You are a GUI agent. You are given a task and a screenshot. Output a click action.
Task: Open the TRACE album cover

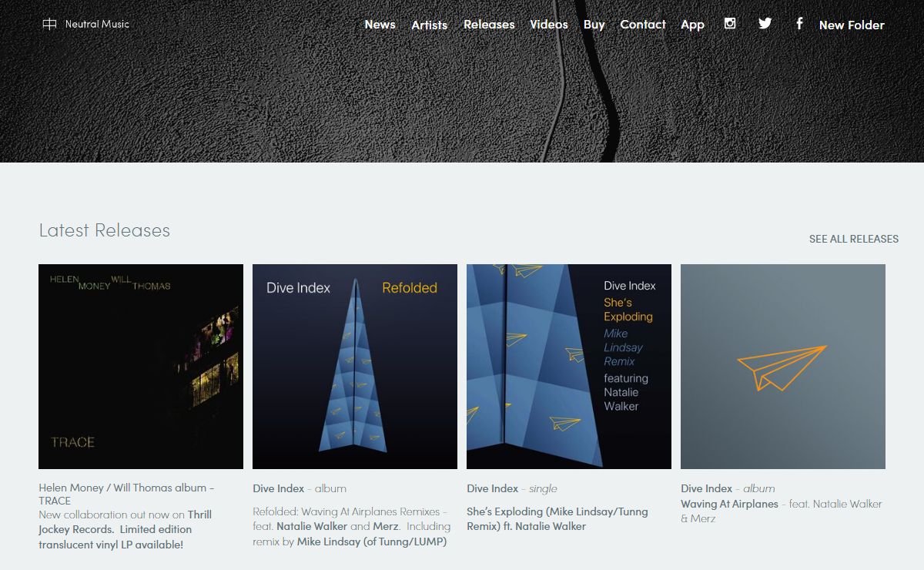141,367
